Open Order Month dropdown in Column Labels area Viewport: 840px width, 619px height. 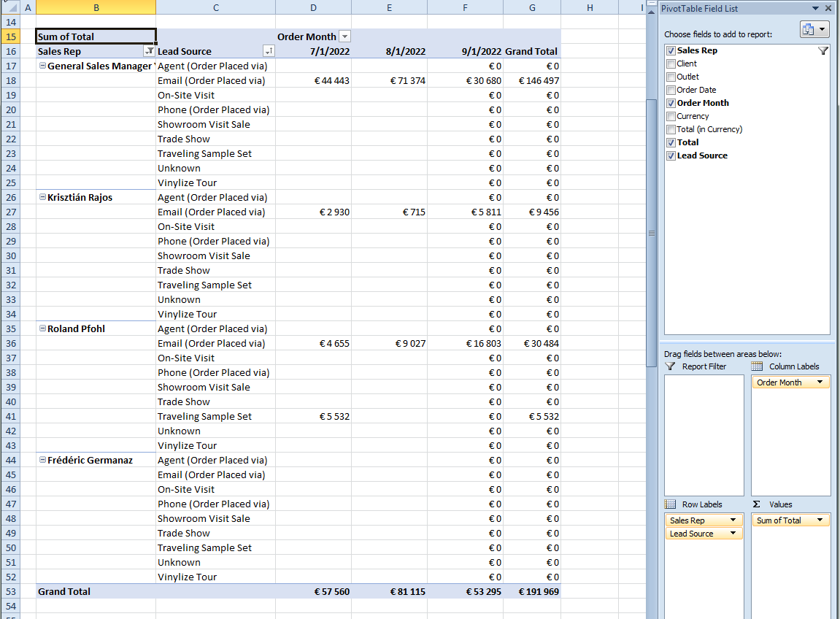coord(820,382)
